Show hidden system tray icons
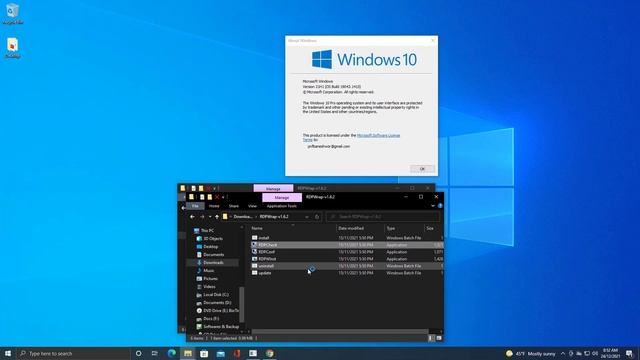 (x=563, y=353)
